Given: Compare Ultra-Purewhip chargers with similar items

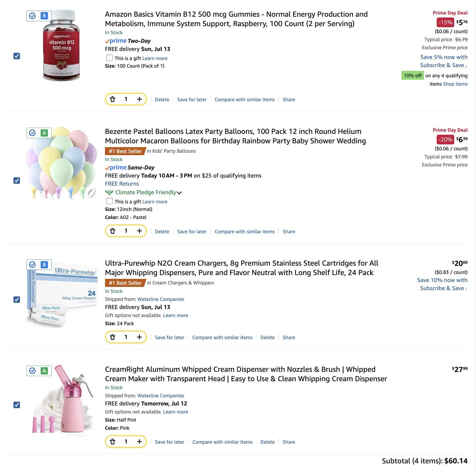Looking at the screenshot, I should 222,337.
